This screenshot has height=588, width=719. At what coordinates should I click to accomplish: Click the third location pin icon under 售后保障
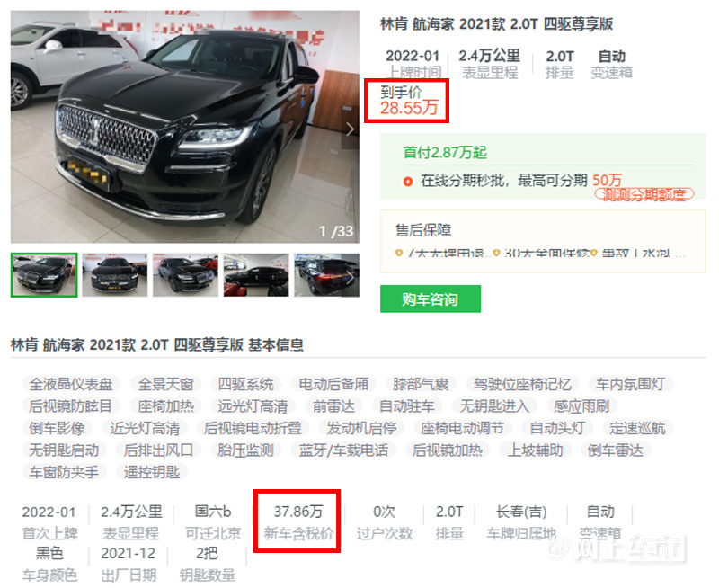[594, 253]
